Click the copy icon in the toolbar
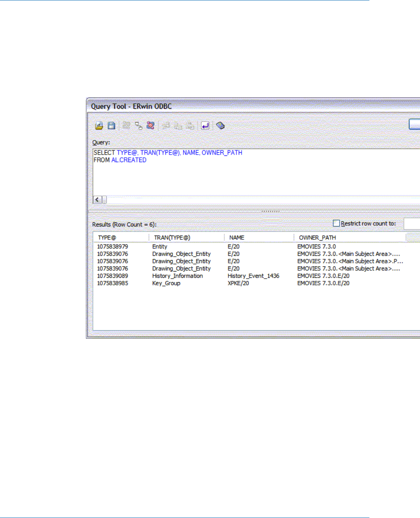Viewport: 420px width, 518px height. point(178,126)
